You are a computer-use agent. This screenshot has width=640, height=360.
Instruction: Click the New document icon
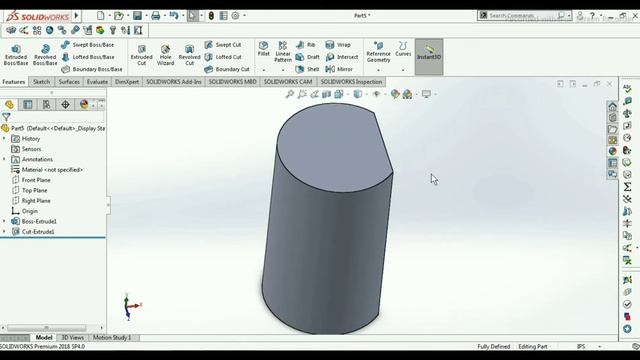[x=100, y=16]
